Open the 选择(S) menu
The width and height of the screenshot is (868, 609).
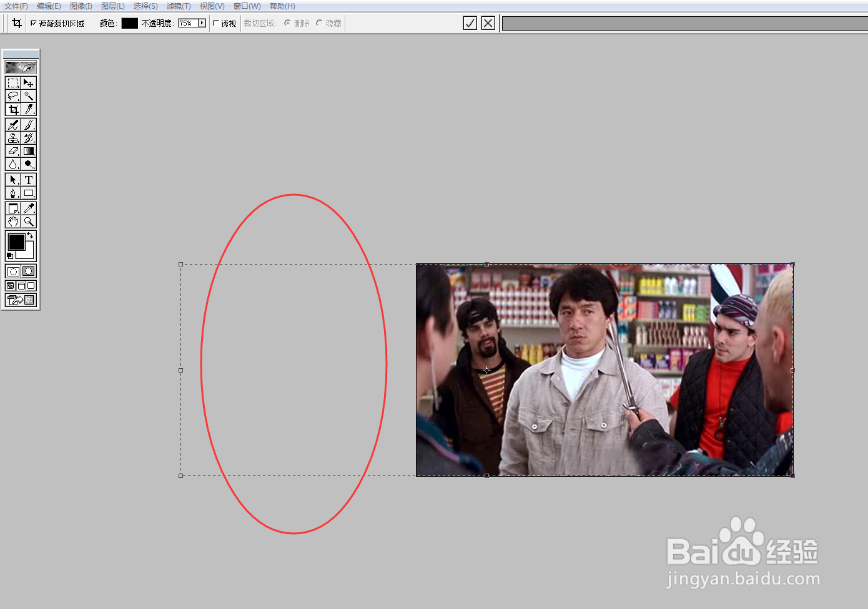pos(145,6)
